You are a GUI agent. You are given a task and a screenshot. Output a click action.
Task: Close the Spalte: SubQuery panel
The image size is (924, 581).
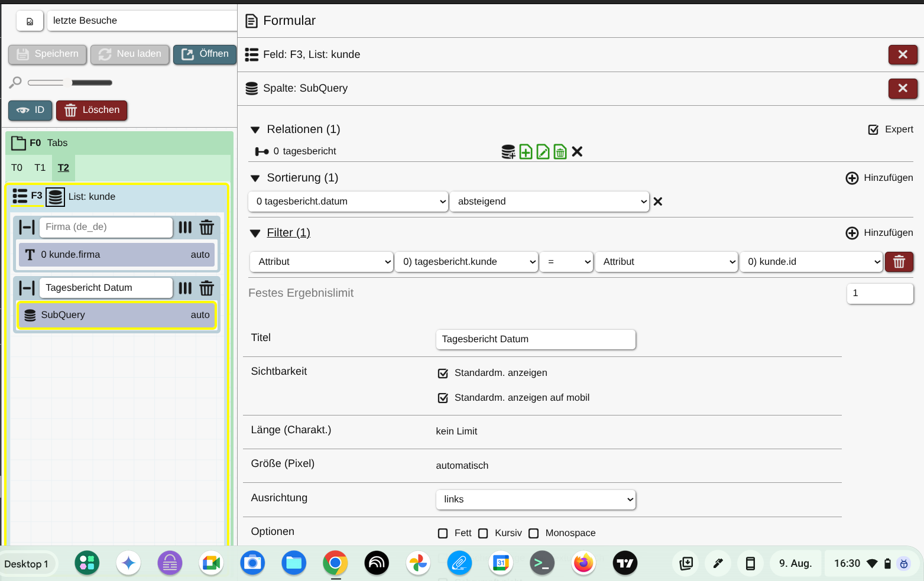pos(902,89)
